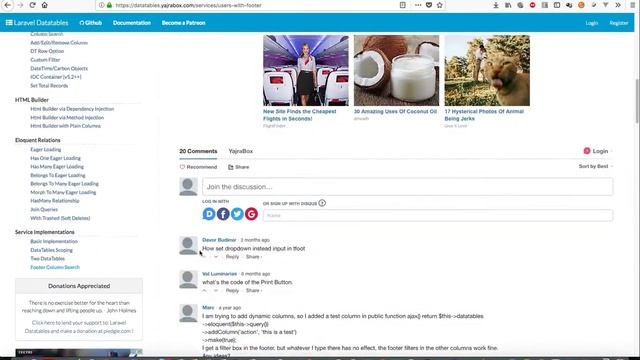640x360 pixels.
Task: Click the sign up with Disqus help icon
Action: point(322,203)
